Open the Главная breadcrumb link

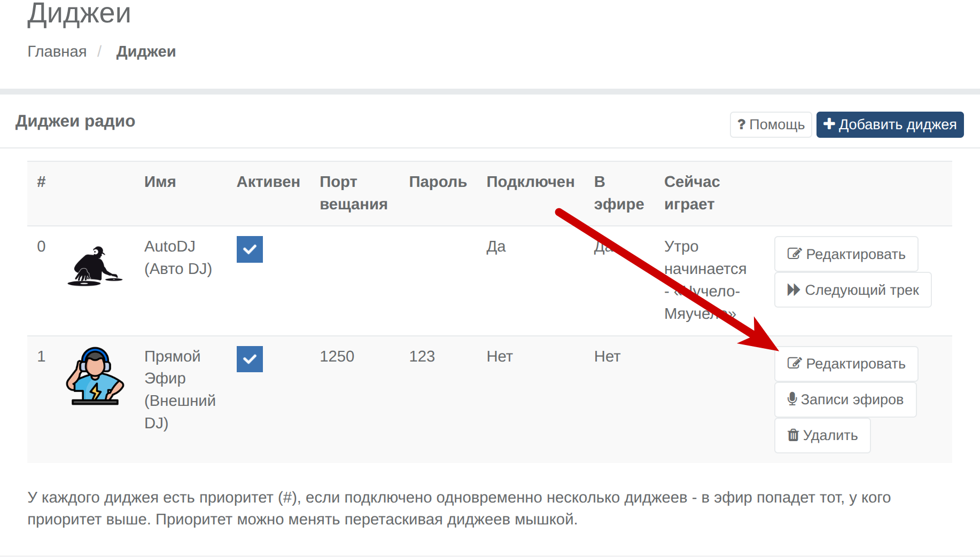[57, 51]
